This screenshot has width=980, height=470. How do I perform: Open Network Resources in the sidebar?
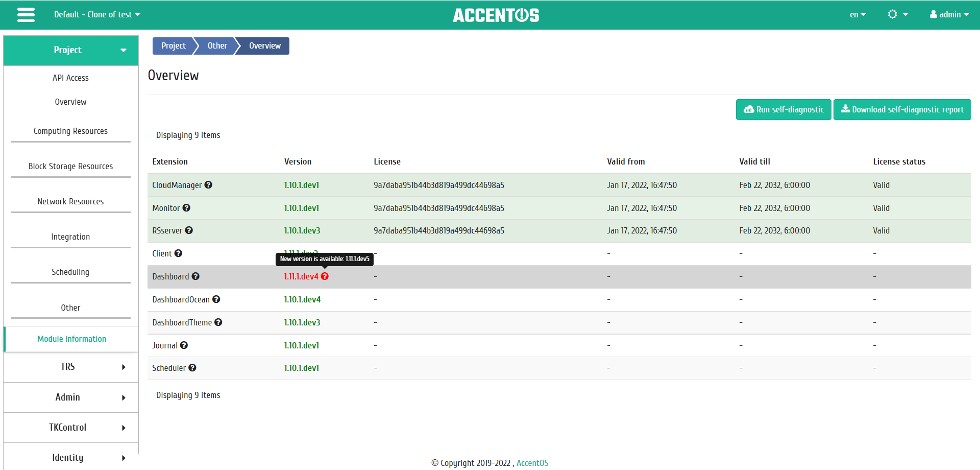point(71,201)
